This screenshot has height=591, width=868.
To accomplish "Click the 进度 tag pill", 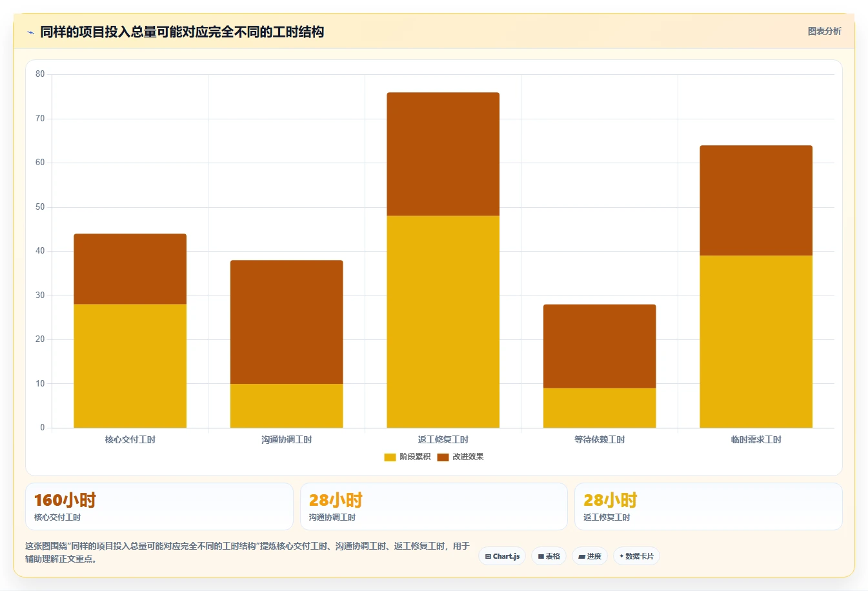I will pos(590,556).
